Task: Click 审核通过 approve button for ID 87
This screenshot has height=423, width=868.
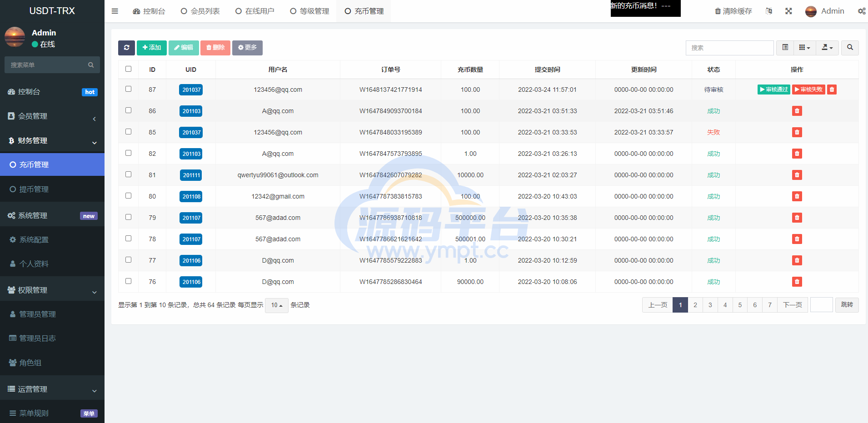Action: [774, 90]
